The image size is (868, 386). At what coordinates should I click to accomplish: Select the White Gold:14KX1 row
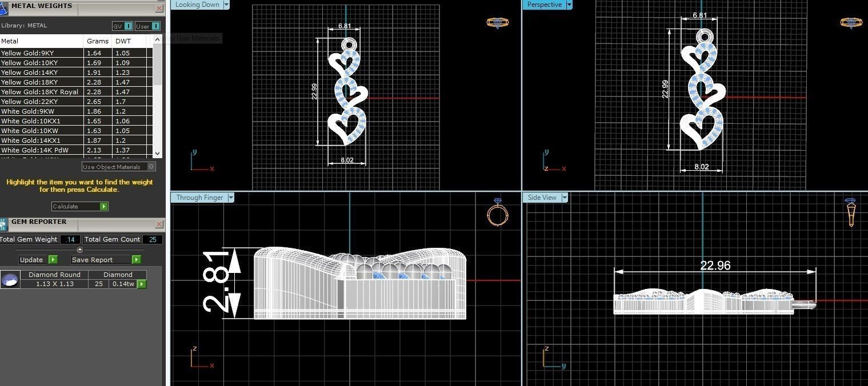click(76, 140)
